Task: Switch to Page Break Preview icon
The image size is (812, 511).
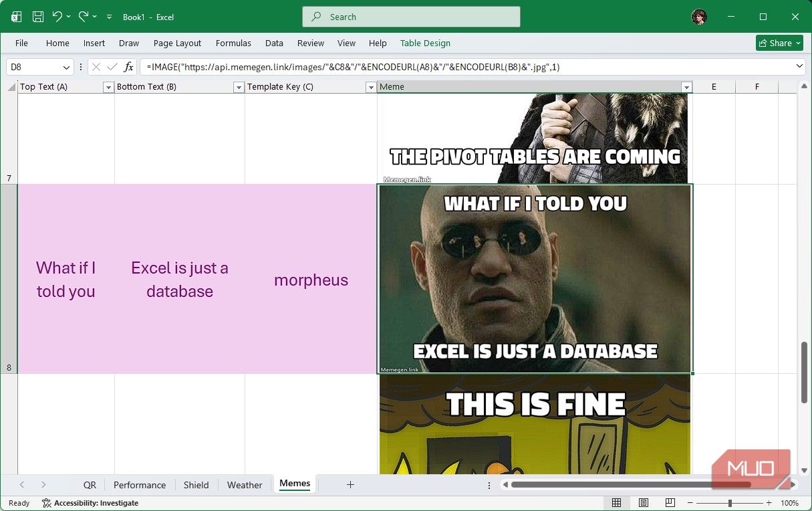Action: pyautogui.click(x=670, y=503)
